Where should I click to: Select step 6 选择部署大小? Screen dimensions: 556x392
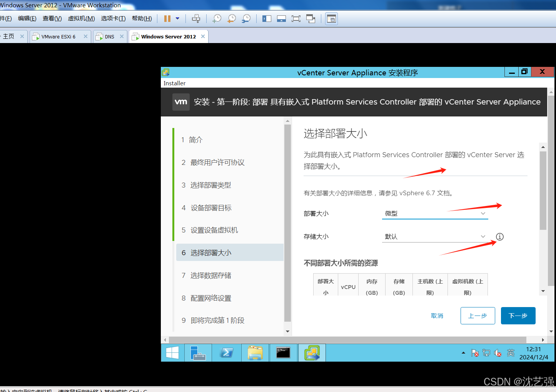(230, 252)
